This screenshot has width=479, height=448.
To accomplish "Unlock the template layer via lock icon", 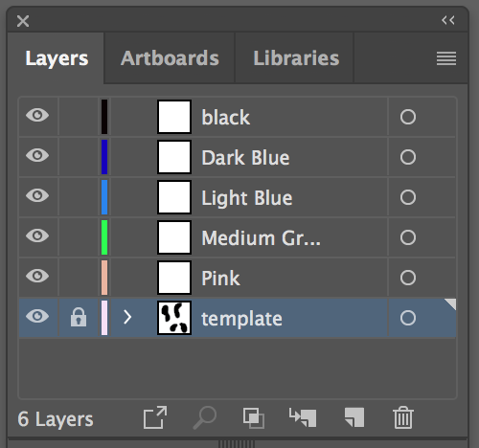I will point(79,317).
